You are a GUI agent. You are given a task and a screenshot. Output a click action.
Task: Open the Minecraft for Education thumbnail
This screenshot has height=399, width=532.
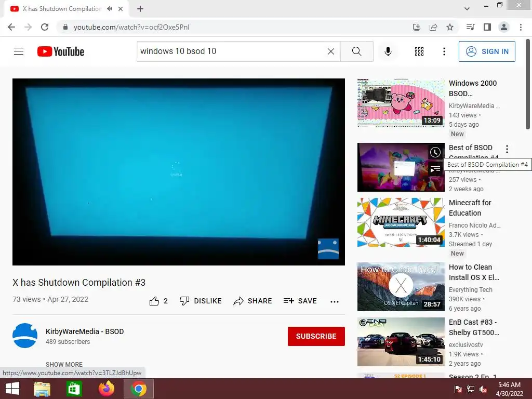click(x=401, y=222)
